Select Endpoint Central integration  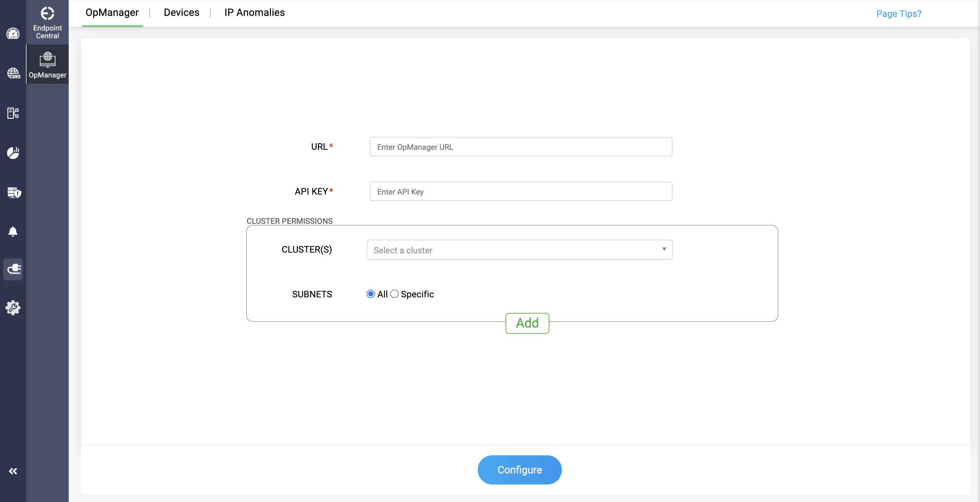click(x=47, y=22)
